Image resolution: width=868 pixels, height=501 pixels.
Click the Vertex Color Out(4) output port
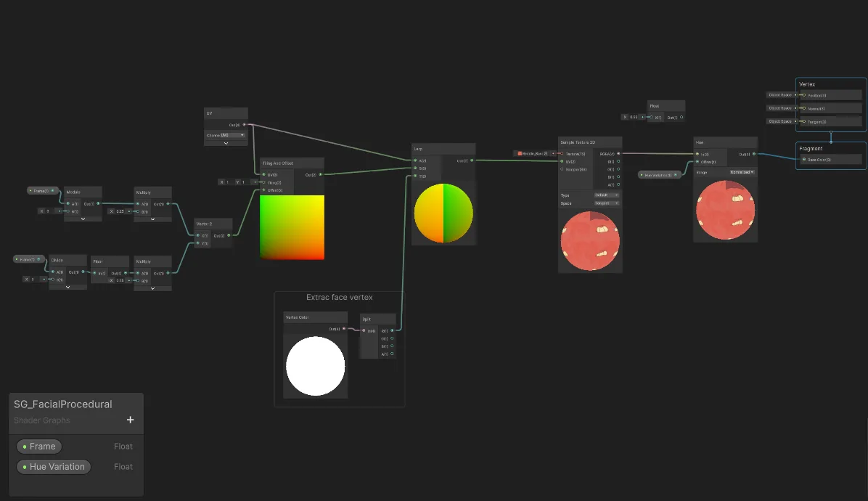pos(344,329)
